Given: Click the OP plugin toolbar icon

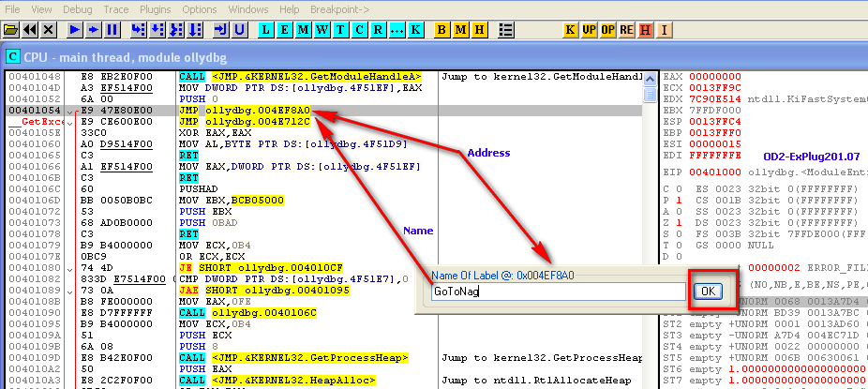Looking at the screenshot, I should (x=607, y=30).
